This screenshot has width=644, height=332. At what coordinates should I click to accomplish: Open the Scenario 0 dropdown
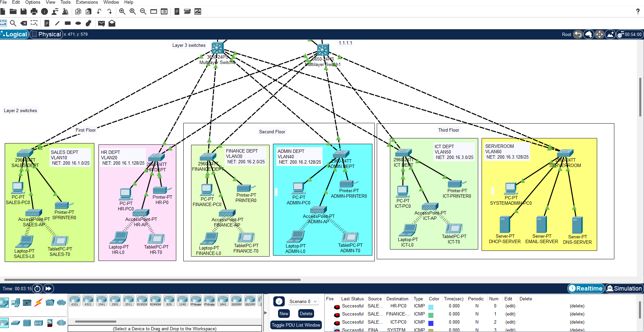[x=303, y=301]
